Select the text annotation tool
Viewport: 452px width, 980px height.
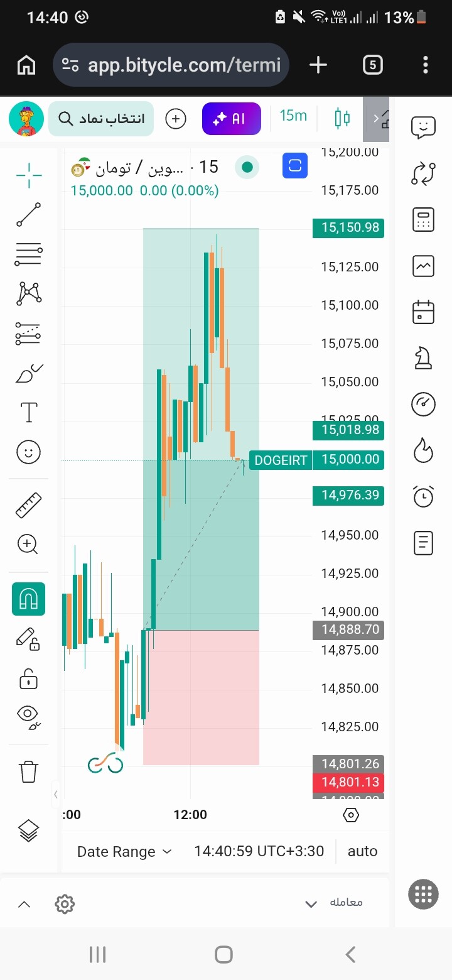(29, 413)
